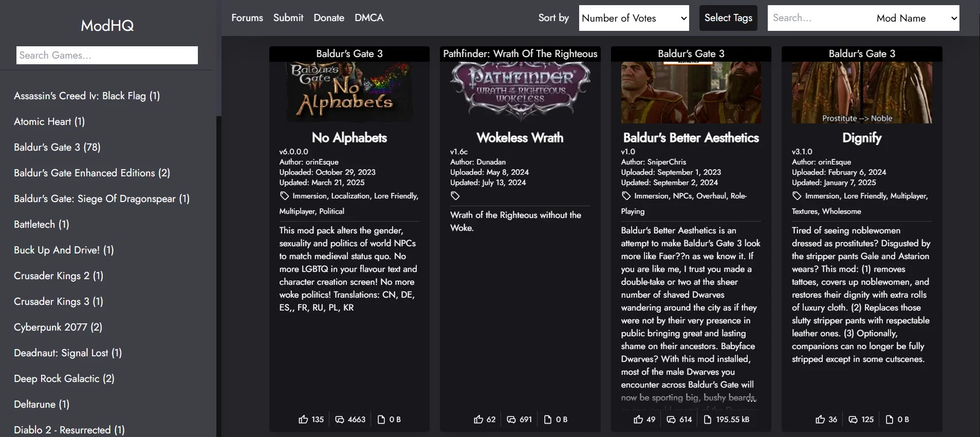Image resolution: width=980 pixels, height=437 pixels.
Task: Click the tag icon on No Alphabets card
Action: pyautogui.click(x=284, y=196)
